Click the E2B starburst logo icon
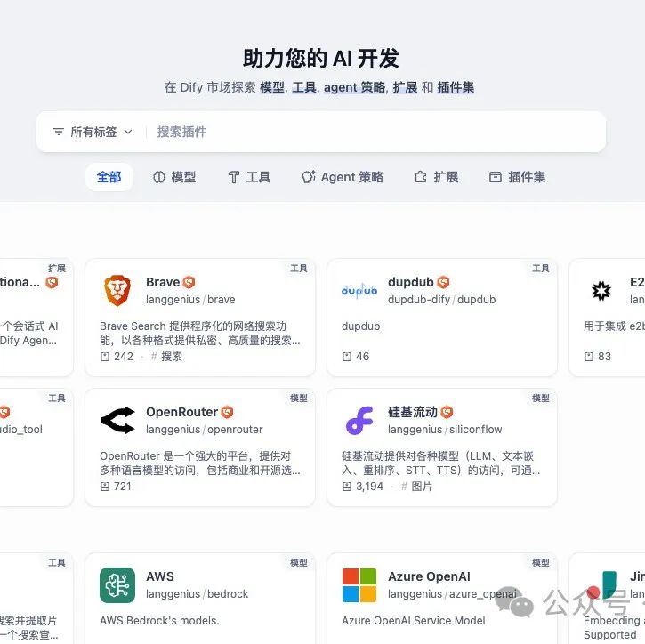This screenshot has height=644, width=645. (x=601, y=290)
